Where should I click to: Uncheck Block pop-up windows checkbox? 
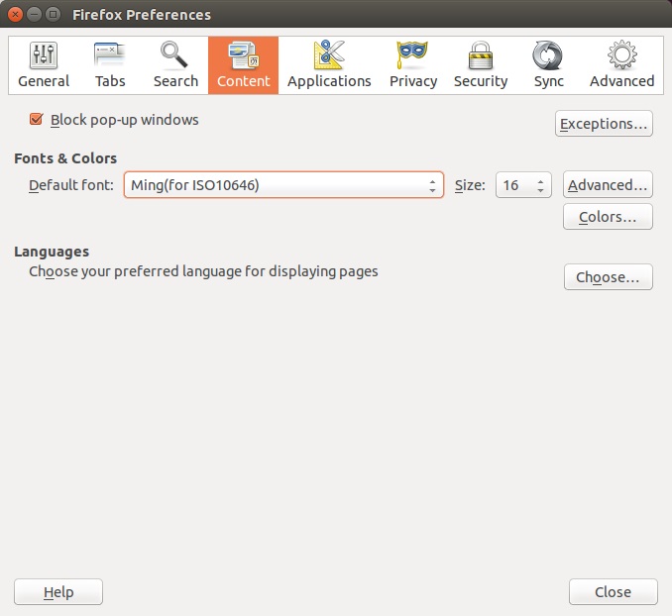pyautogui.click(x=36, y=119)
